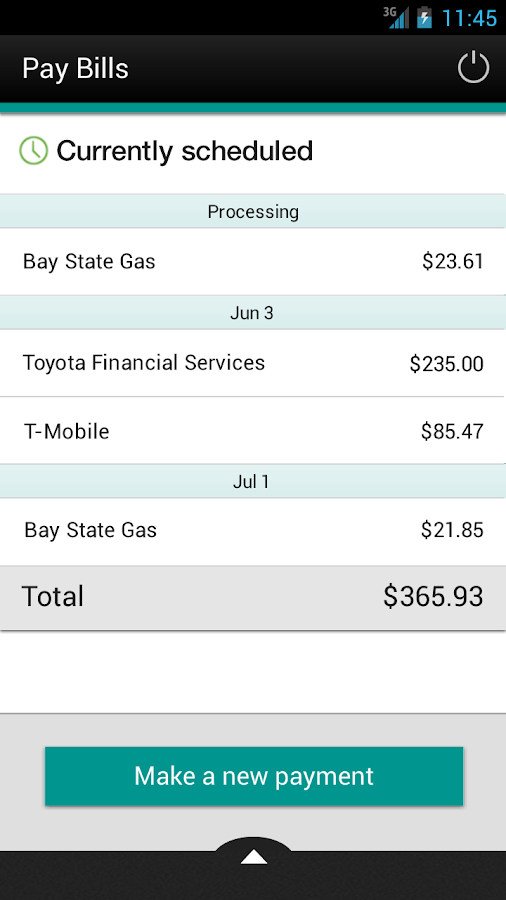Tap the $85.47 amount
Screen dimensions: 506x900
[x=452, y=431]
